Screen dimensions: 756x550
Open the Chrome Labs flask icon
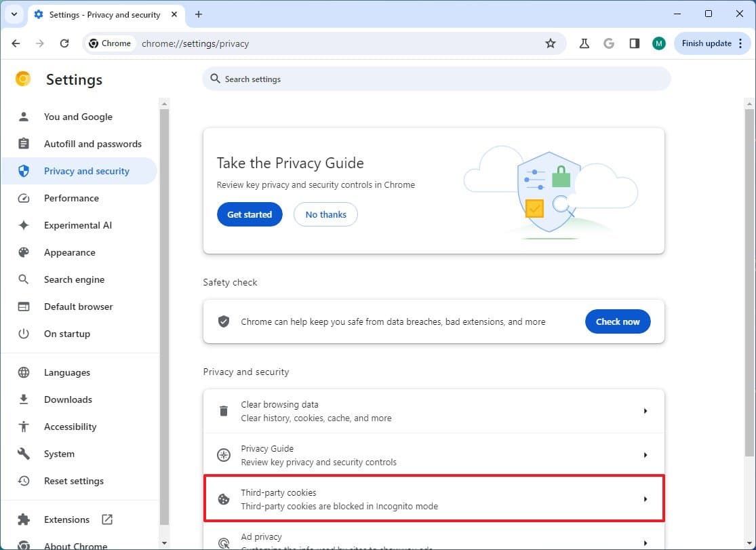584,43
